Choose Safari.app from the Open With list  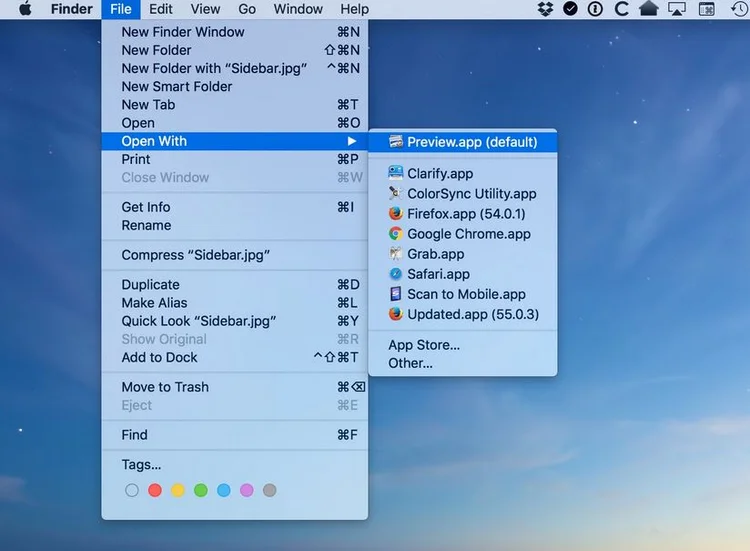point(438,274)
